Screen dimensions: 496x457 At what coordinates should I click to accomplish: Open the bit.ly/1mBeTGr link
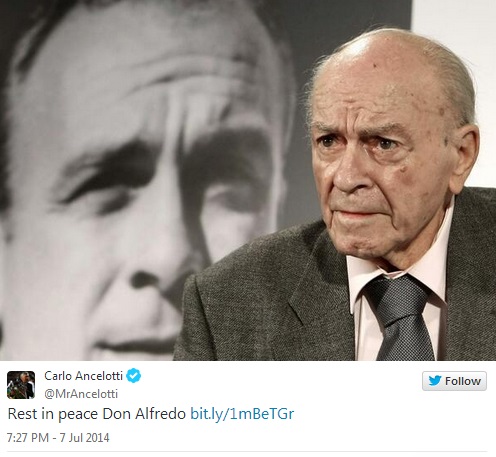point(242,414)
